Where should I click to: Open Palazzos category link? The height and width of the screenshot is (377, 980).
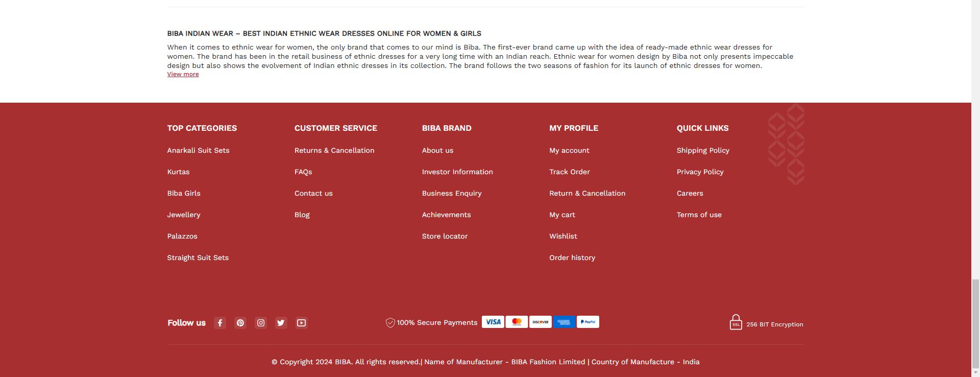[182, 236]
